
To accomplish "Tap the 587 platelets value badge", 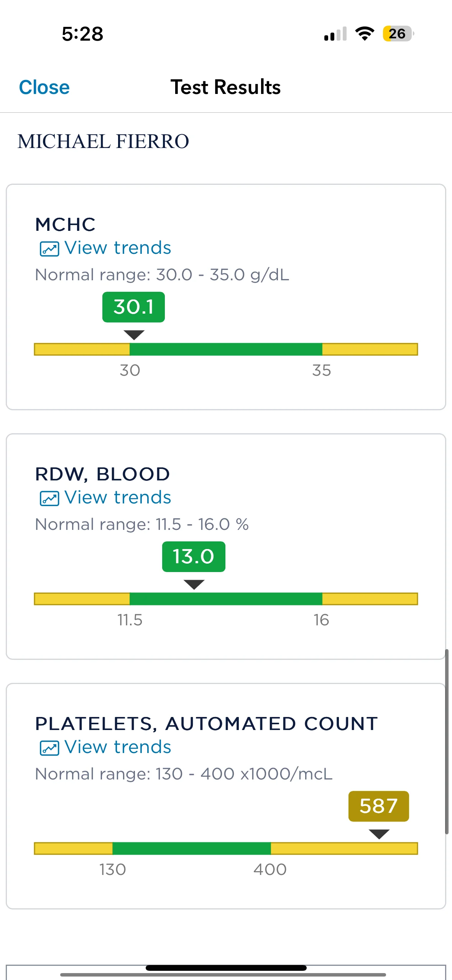I will point(378,806).
